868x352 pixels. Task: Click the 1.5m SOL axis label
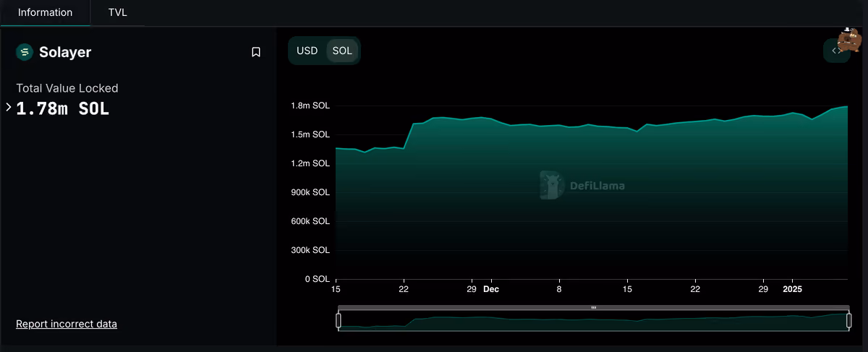[x=310, y=134]
